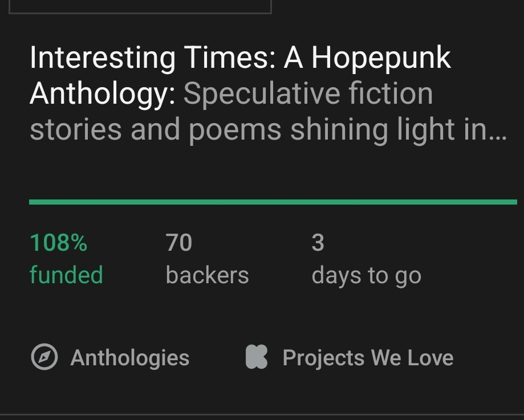Open the Anthologies category
524x420 pixels.
129,358
